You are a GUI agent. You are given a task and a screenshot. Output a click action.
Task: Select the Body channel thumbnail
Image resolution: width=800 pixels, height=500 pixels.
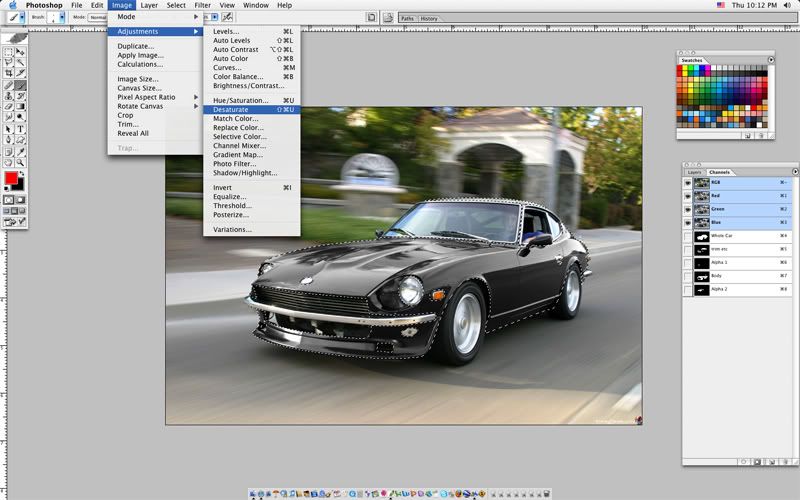click(x=702, y=276)
